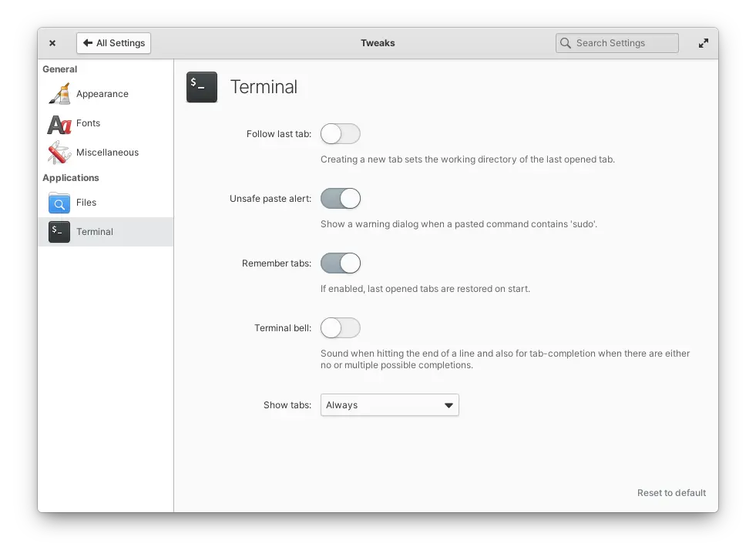Enable the Follow last tab switch
The height and width of the screenshot is (560, 756).
pos(340,134)
